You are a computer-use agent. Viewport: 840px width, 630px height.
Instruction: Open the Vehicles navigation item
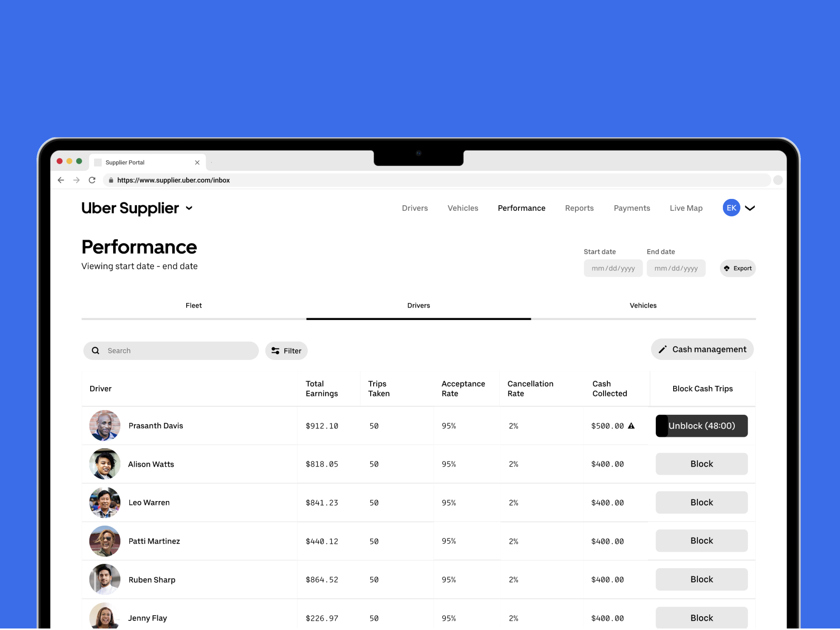tap(463, 208)
